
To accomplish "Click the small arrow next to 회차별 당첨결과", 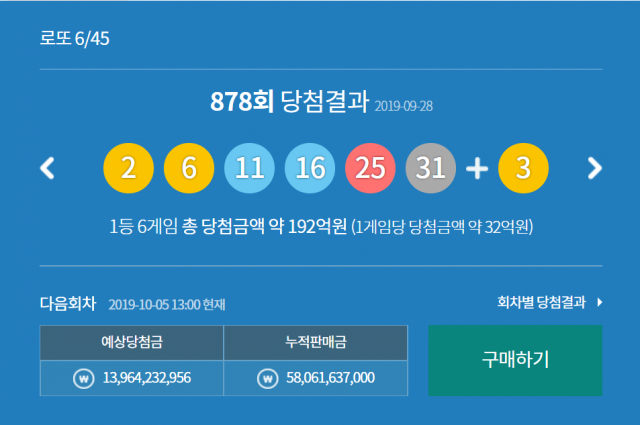I will click(x=600, y=302).
